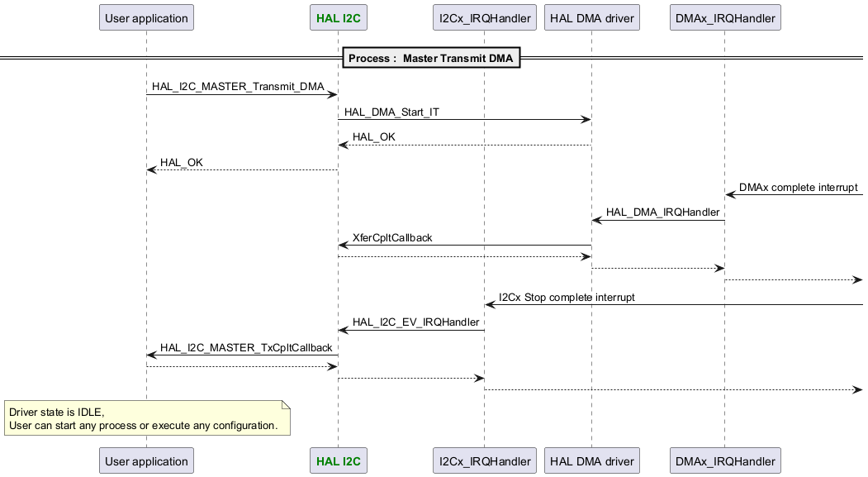Click the HAL_I2C_MASTER_TxCpltCallback message label
This screenshot has width=868, height=477.
click(x=246, y=347)
